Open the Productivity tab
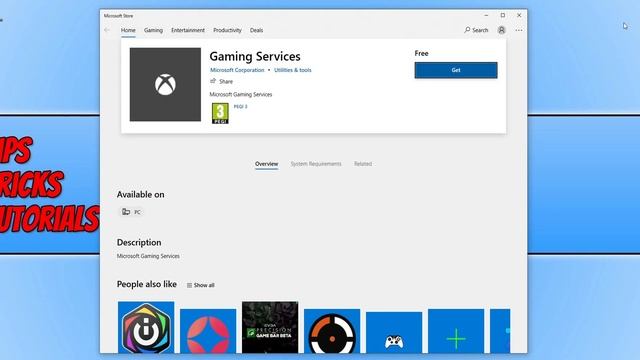Viewport: 640px width, 360px height. point(227,30)
